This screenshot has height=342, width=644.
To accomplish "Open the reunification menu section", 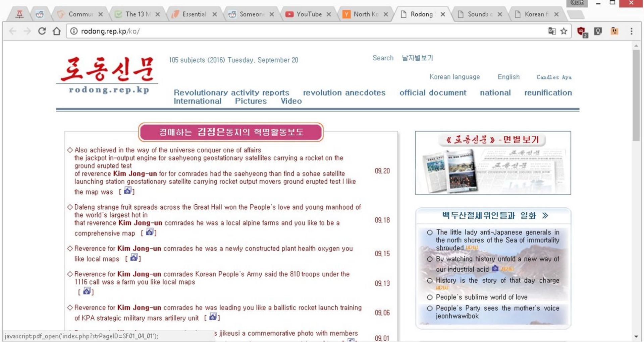I will (548, 93).
